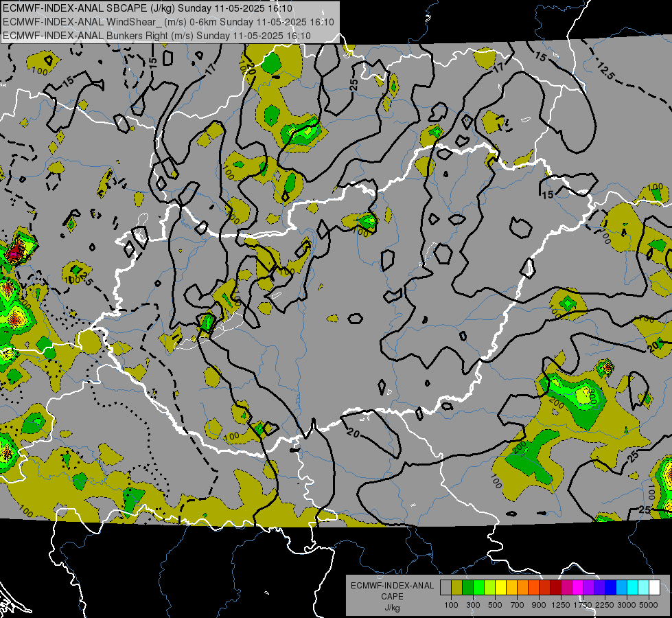Click the legend value 1750
Screen dimensions: 672x618
click(x=583, y=605)
